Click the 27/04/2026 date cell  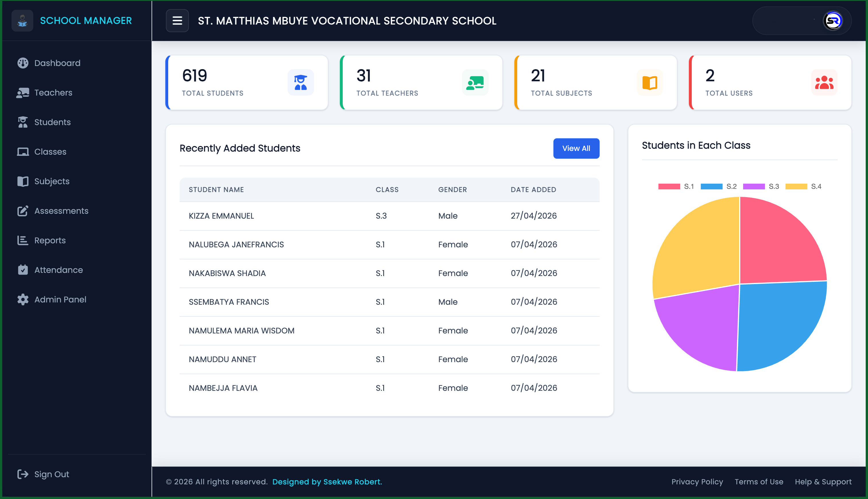point(533,216)
